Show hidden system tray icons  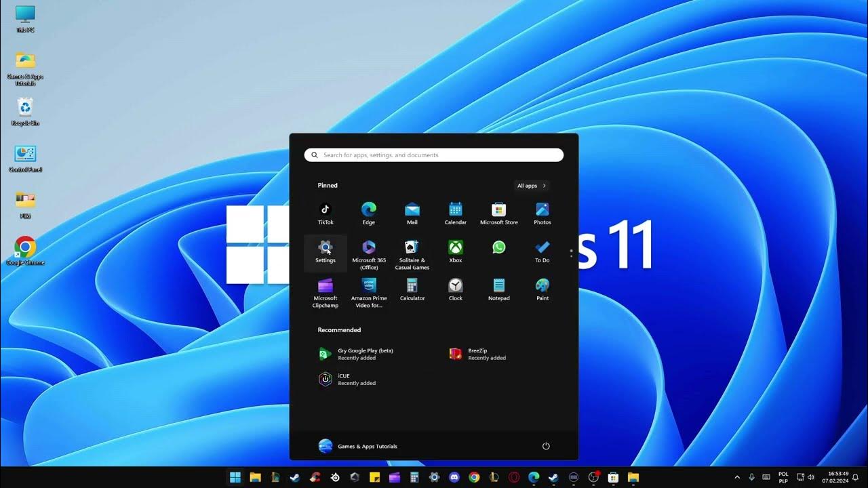point(737,477)
